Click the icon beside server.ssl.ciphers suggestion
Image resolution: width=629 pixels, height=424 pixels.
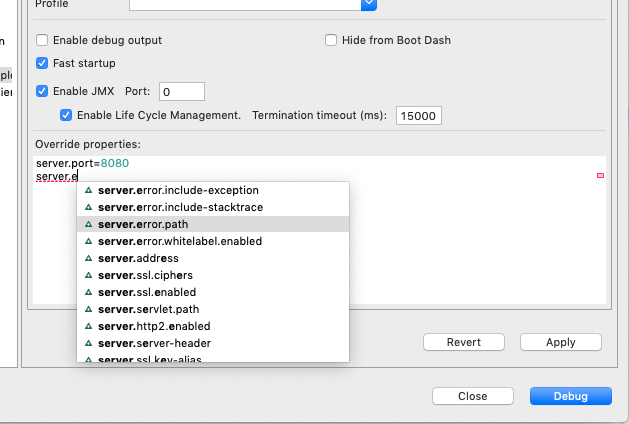tap(88, 275)
